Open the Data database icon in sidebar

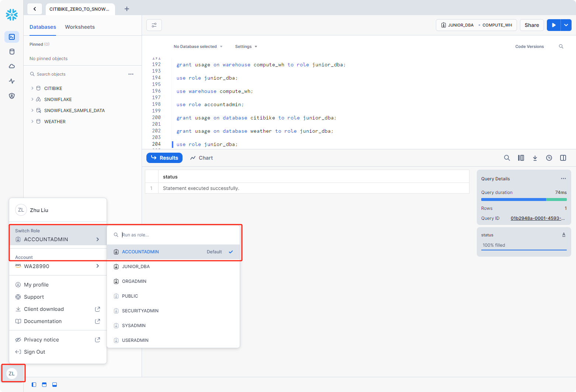click(x=12, y=52)
